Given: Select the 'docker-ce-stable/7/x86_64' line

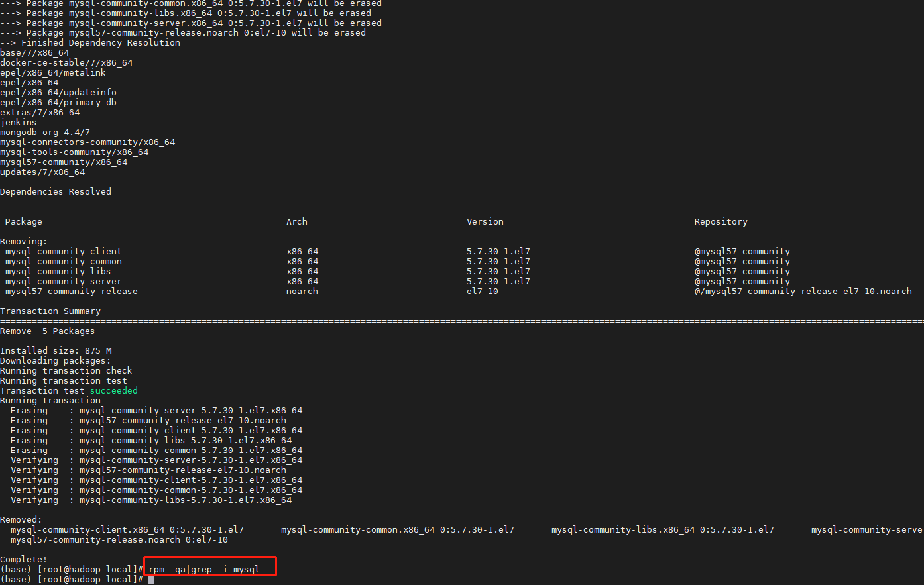Looking at the screenshot, I should 66,62.
